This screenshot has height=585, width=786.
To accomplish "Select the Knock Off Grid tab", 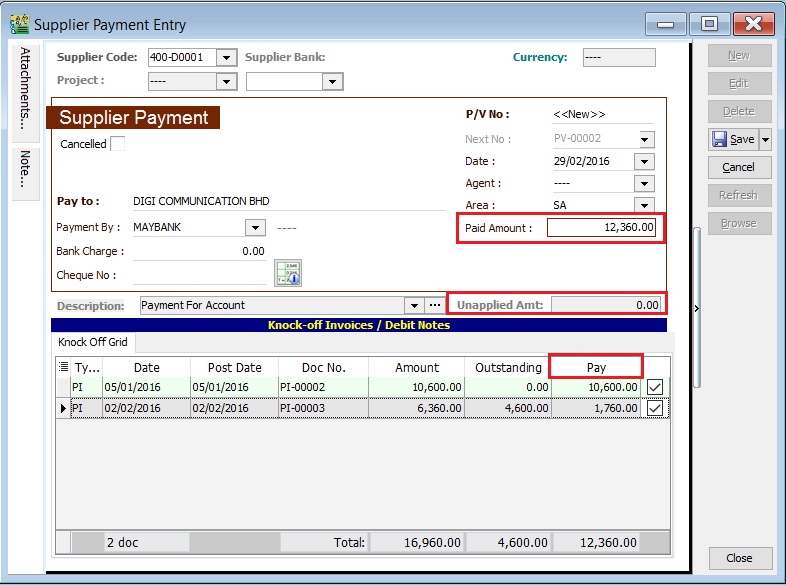I will pyautogui.click(x=93, y=342).
